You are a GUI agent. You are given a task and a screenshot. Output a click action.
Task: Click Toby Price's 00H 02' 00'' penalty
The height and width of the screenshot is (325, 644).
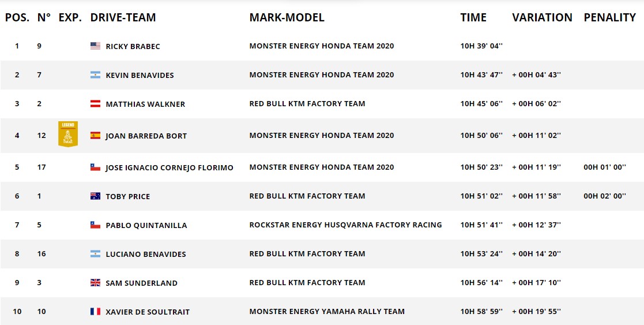(x=605, y=196)
